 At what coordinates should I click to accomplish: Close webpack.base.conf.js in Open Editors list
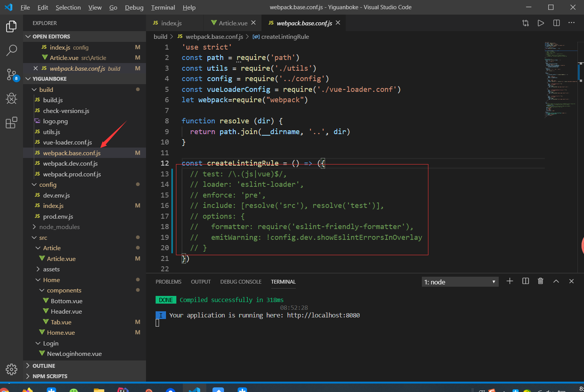point(35,68)
